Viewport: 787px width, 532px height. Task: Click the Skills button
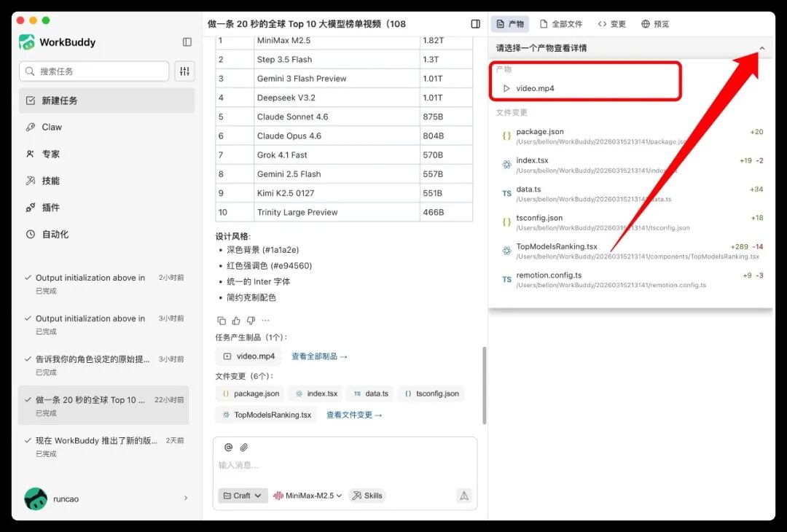pos(367,496)
